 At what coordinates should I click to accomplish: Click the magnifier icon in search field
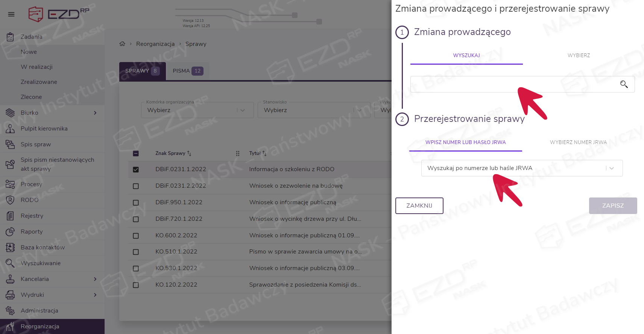pos(624,84)
